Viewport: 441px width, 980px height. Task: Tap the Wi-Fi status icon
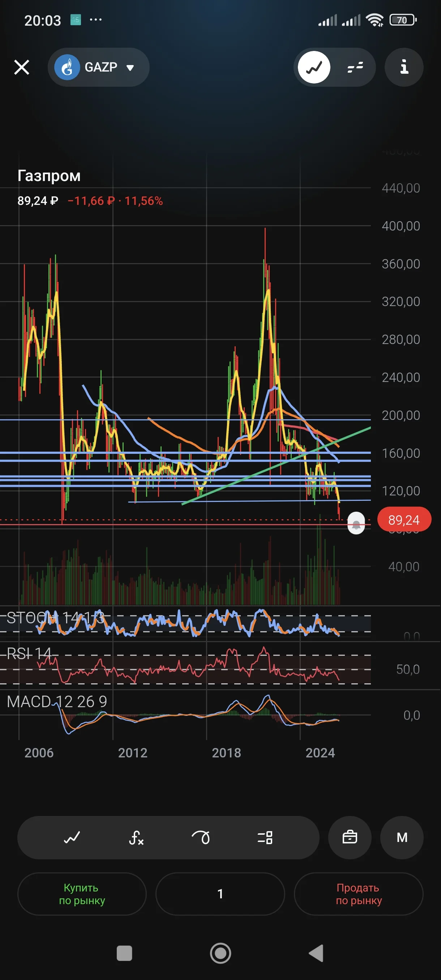coord(374,20)
